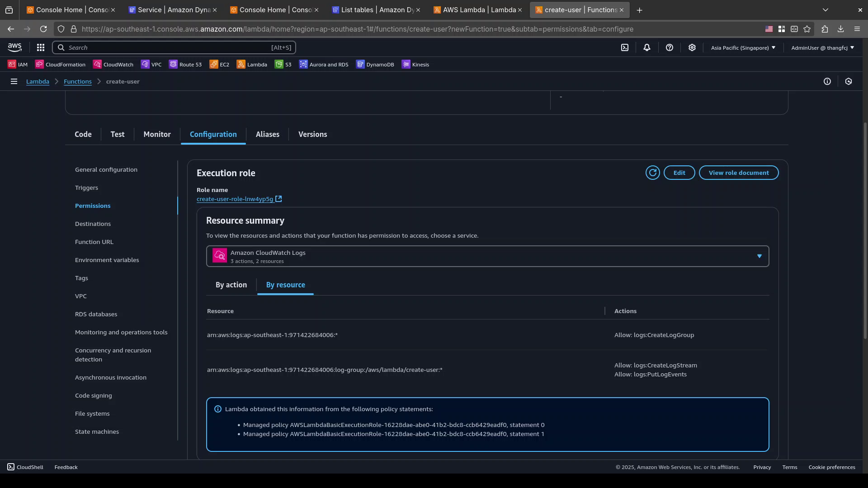Screen dimensions: 868x488
Task: Switch to the Versions tab
Action: coord(313,135)
